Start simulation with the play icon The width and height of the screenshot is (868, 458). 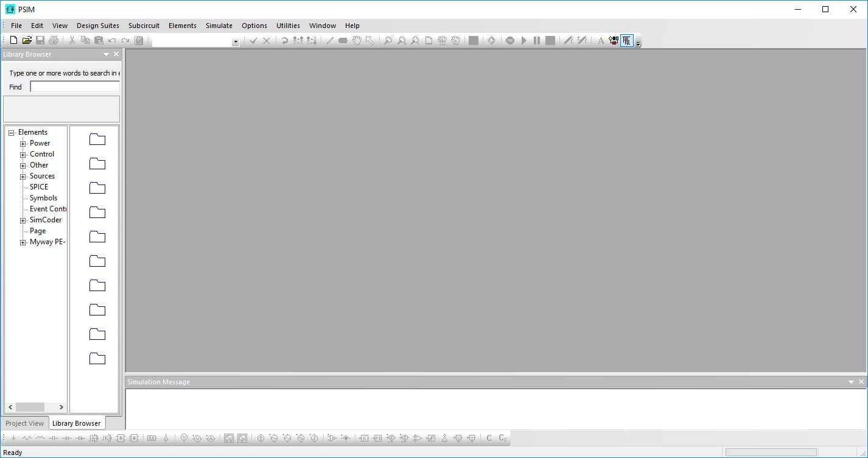tap(523, 41)
